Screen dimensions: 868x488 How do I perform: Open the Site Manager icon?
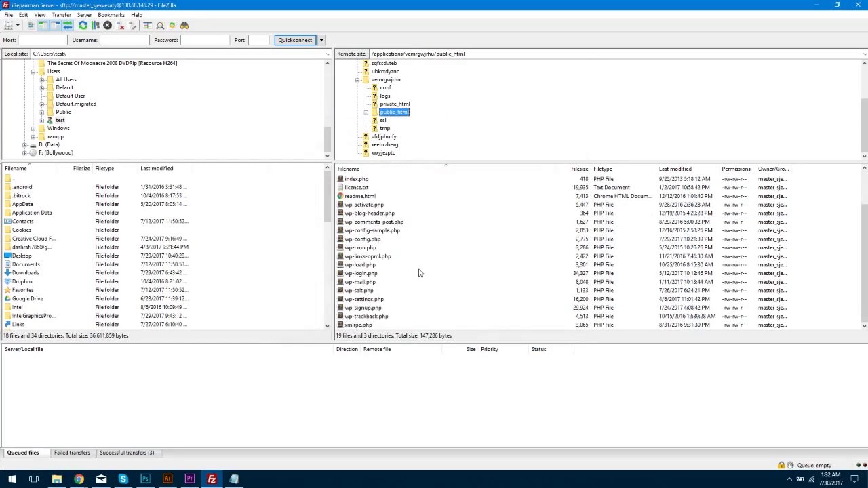pyautogui.click(x=8, y=25)
